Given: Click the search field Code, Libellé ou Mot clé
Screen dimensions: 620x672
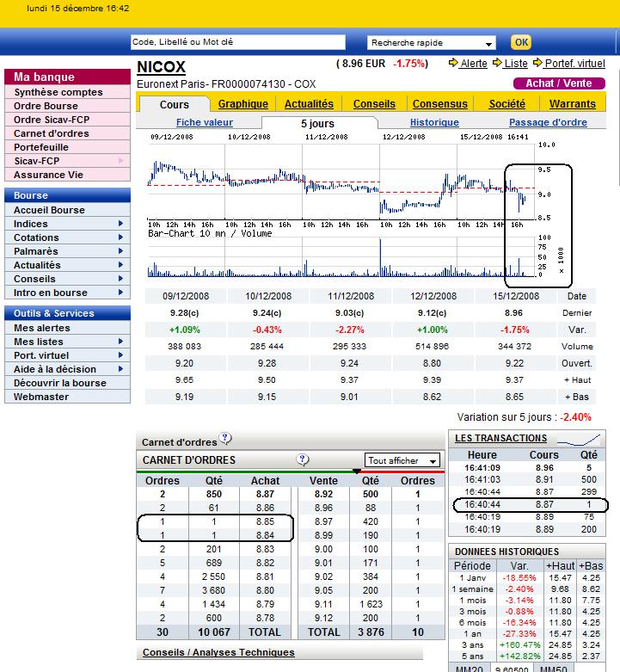Looking at the screenshot, I should tap(238, 42).
